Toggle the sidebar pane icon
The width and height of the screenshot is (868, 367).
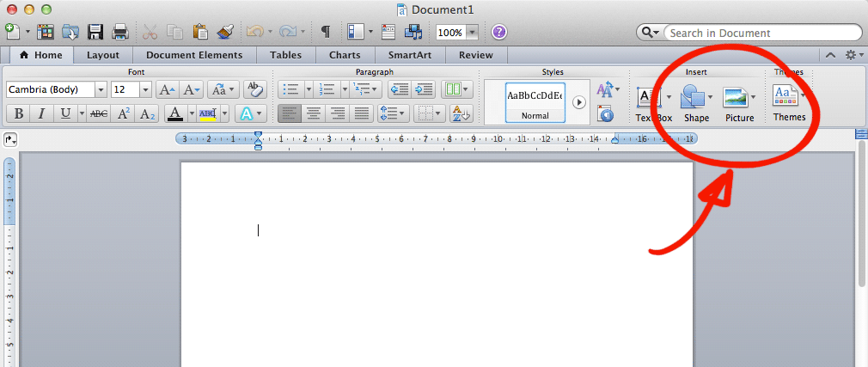tap(356, 32)
